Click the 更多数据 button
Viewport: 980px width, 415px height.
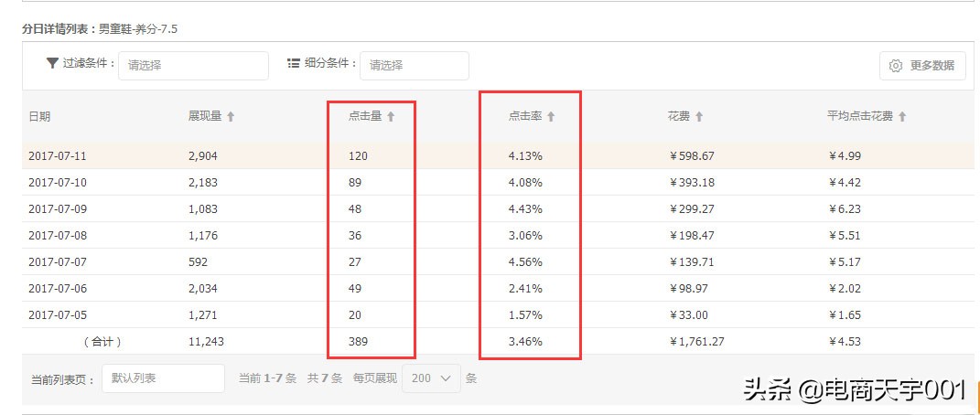922,66
